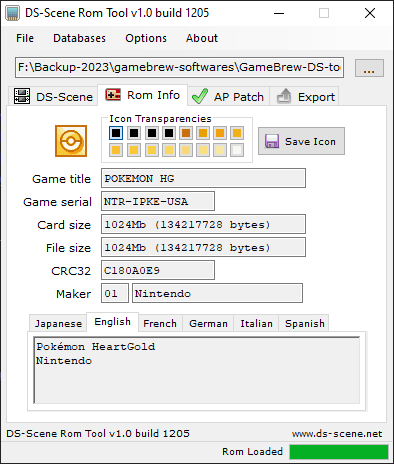Screen dimensions: 394x464
Task: Click the ROM file path field
Action: pos(179,68)
